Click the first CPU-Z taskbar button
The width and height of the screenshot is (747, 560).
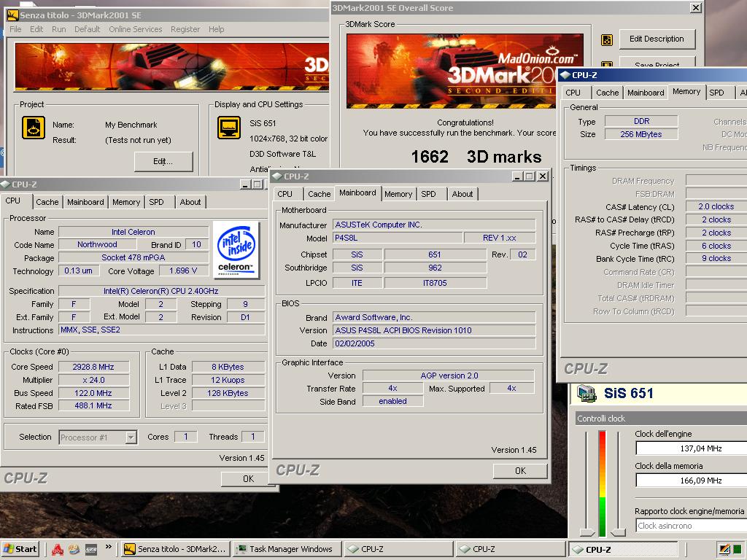coord(398,549)
